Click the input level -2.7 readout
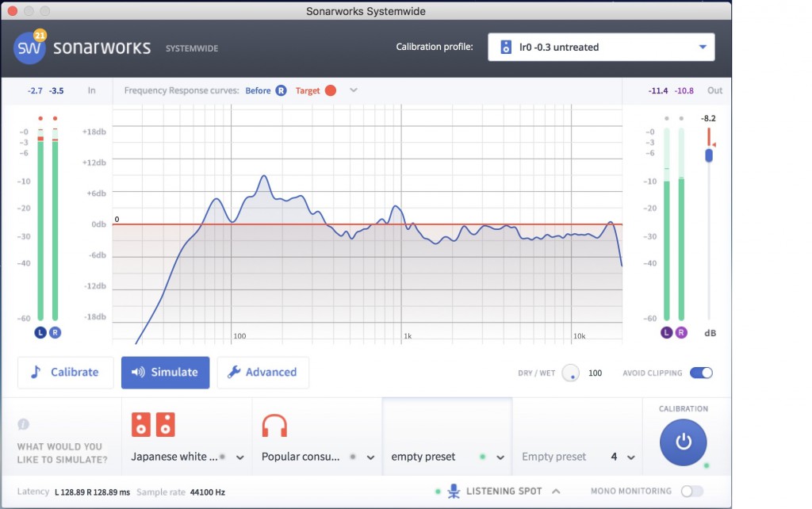The image size is (812, 509). tap(35, 90)
